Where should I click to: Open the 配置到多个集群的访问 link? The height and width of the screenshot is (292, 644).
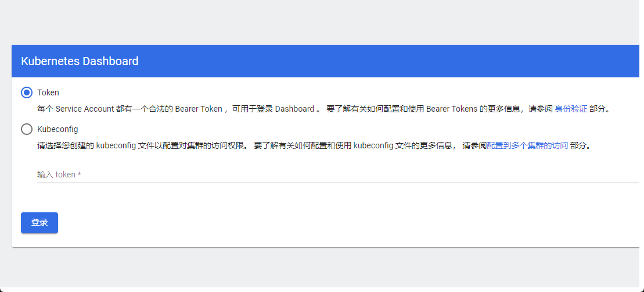click(x=527, y=145)
